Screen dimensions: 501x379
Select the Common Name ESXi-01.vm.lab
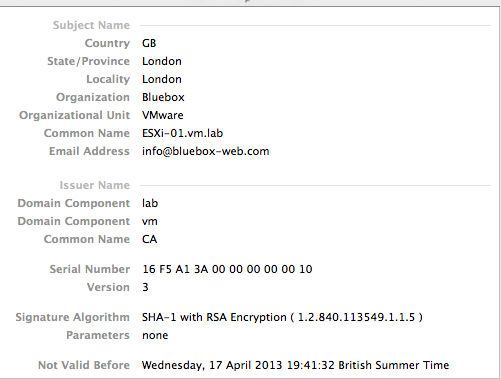pyautogui.click(x=182, y=133)
